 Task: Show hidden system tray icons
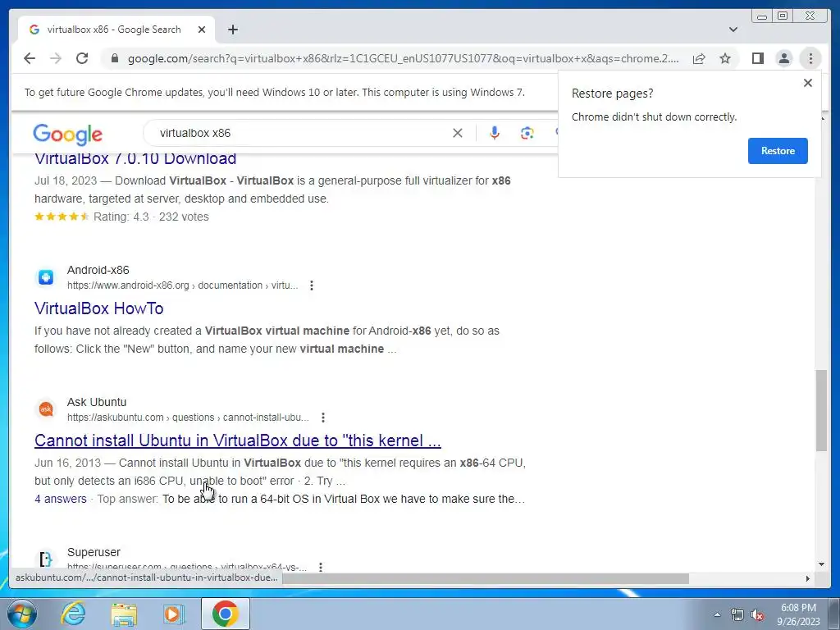tap(717, 614)
